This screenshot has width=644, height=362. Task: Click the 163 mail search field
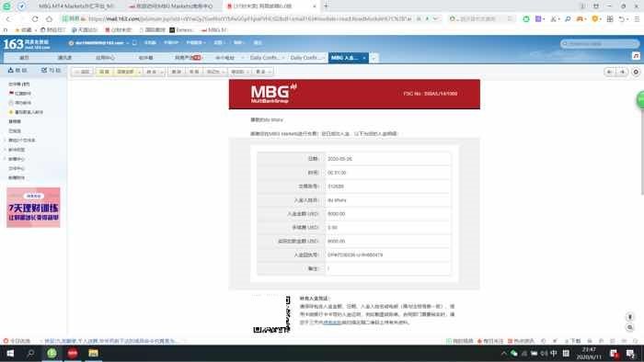(599, 43)
